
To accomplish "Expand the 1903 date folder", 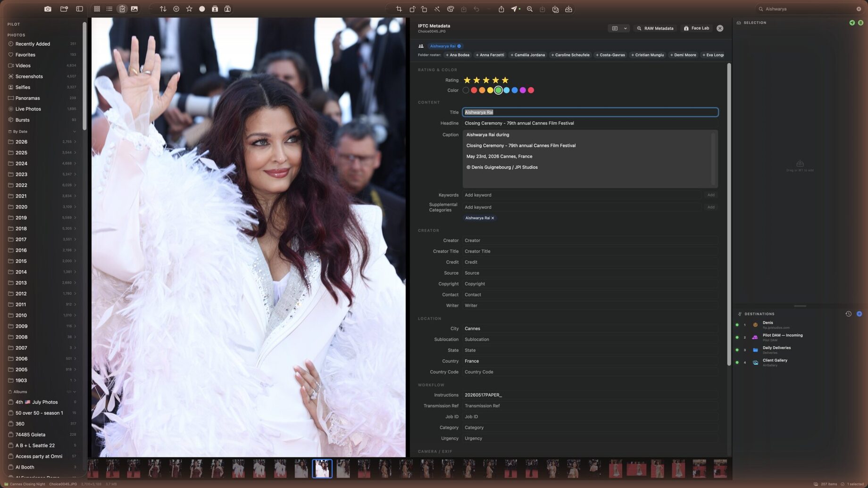I will coord(75,380).
